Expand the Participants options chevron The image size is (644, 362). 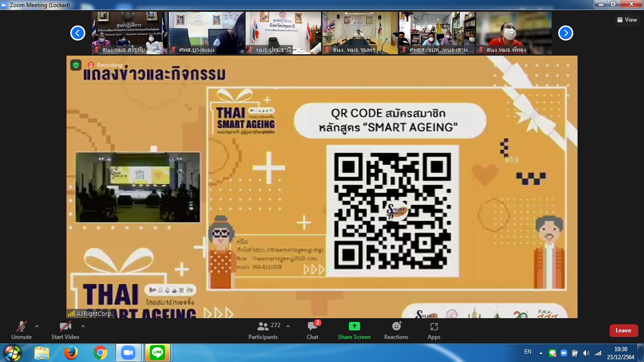[x=288, y=326]
